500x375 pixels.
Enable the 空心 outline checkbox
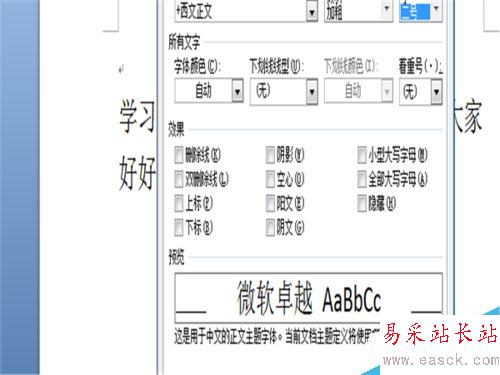[270, 179]
